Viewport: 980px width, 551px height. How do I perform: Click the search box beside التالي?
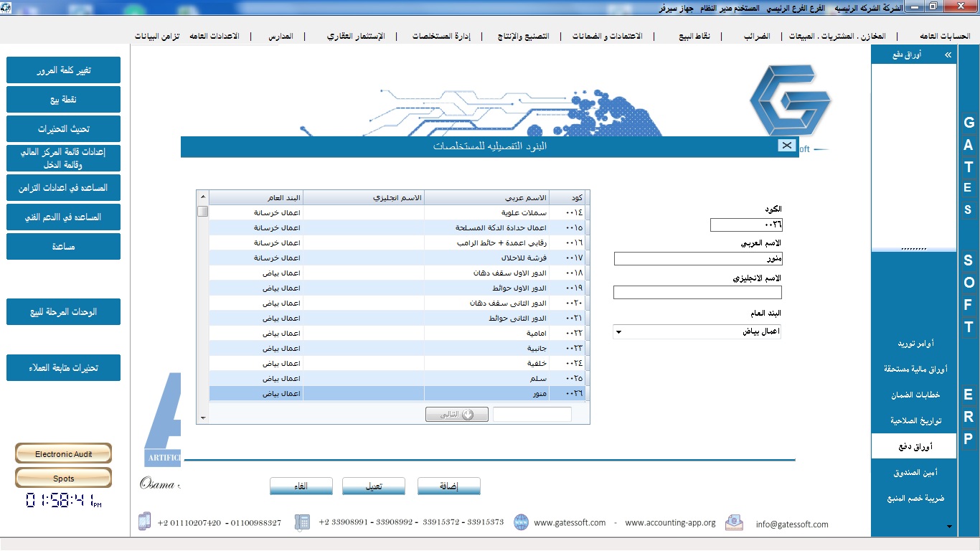point(532,415)
